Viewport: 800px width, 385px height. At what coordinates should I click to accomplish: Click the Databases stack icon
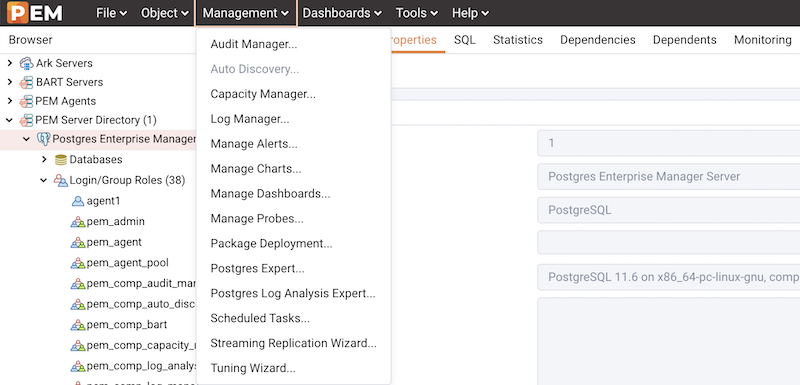[61, 160]
